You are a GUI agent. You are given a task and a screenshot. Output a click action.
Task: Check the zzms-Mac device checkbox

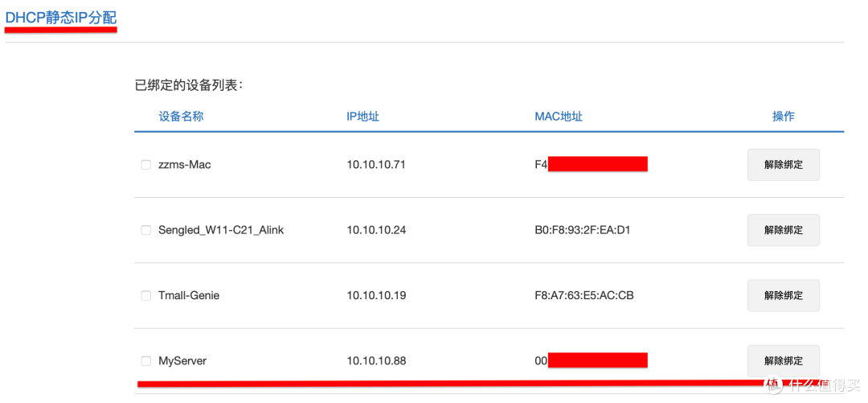(146, 165)
